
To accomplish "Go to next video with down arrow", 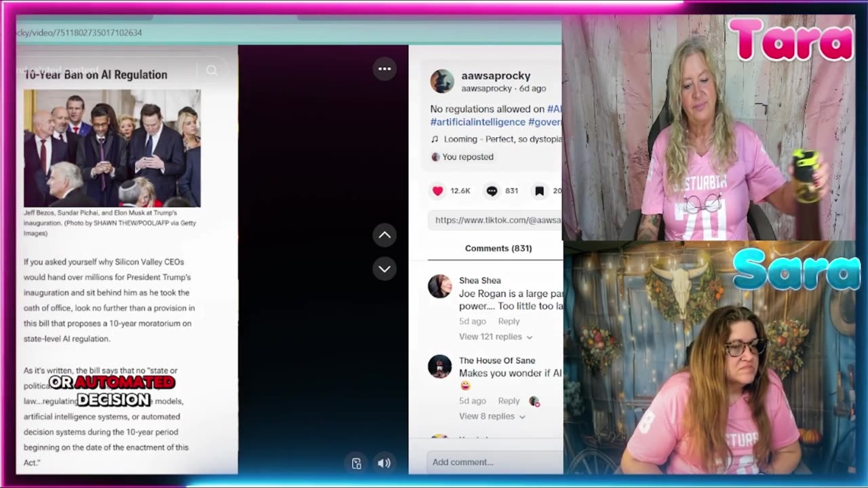I will pyautogui.click(x=384, y=269).
